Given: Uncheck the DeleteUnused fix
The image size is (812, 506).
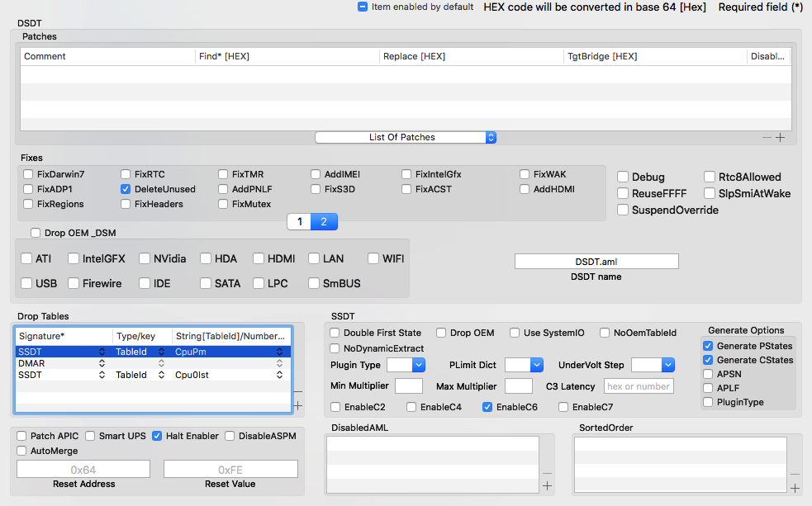Looking at the screenshot, I should click(x=126, y=189).
